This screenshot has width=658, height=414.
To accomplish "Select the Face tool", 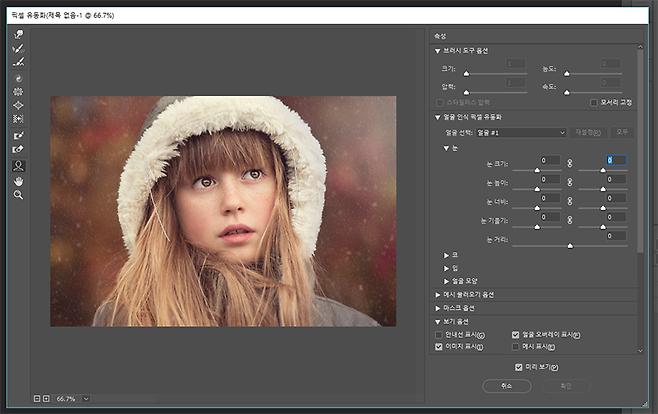I will [x=18, y=165].
